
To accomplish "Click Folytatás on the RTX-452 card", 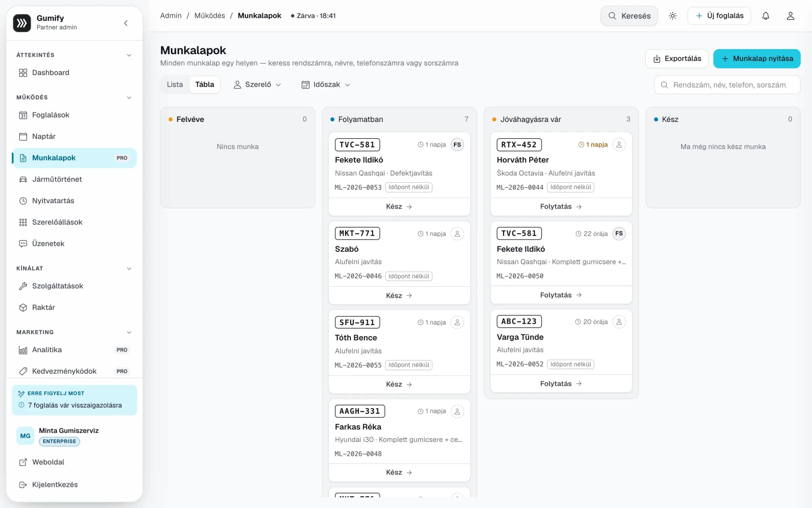I will coord(561,207).
